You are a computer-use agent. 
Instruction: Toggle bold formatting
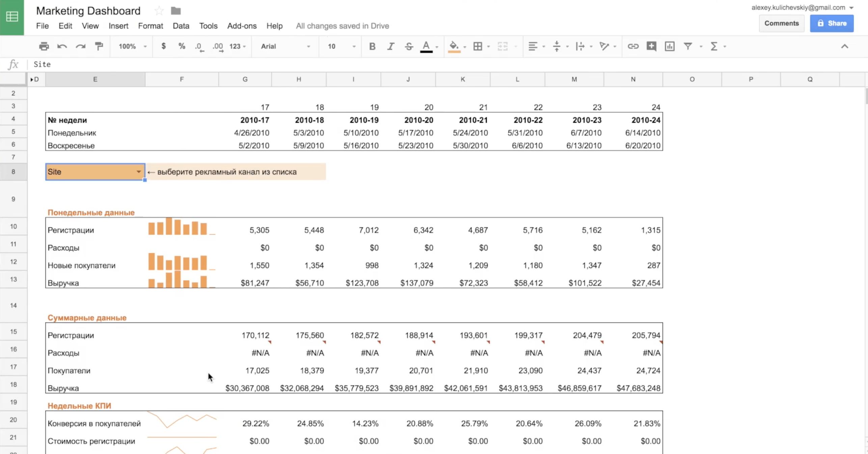(372, 46)
